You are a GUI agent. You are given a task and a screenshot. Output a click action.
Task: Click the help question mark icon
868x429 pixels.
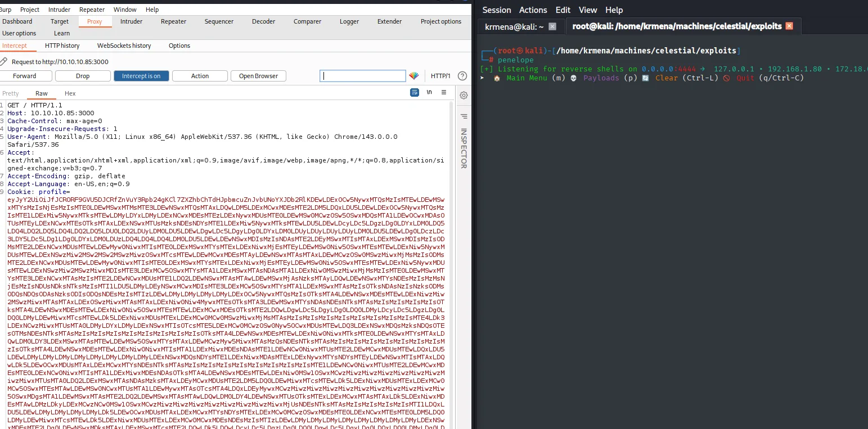pyautogui.click(x=462, y=76)
